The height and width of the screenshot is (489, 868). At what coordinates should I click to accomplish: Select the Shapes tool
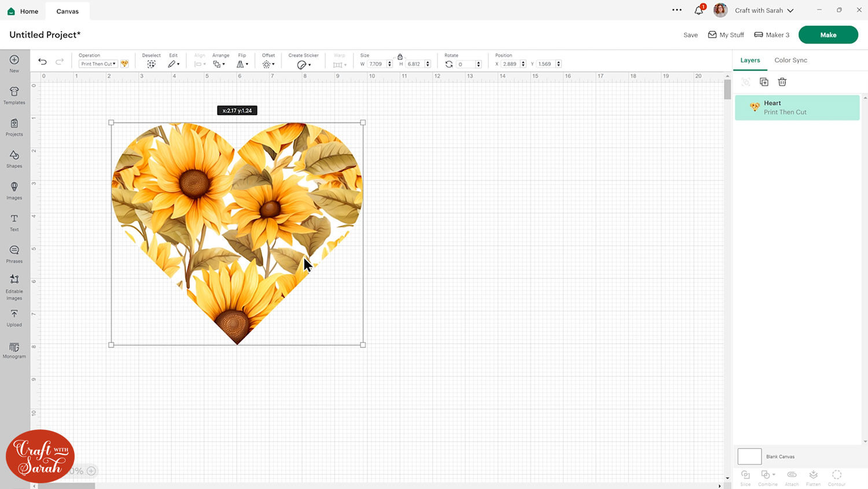pos(14,159)
